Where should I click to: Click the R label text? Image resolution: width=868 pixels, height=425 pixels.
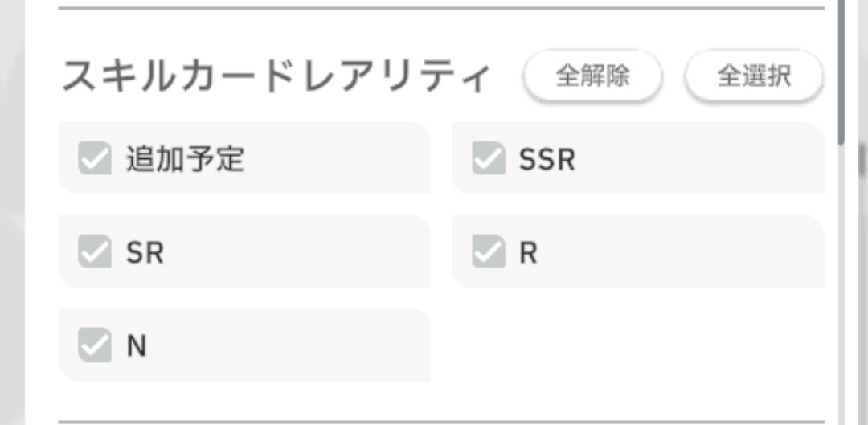tap(528, 252)
